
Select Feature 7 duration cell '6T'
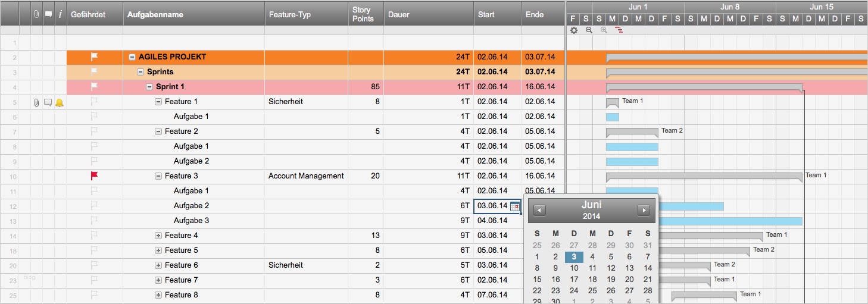coord(429,280)
